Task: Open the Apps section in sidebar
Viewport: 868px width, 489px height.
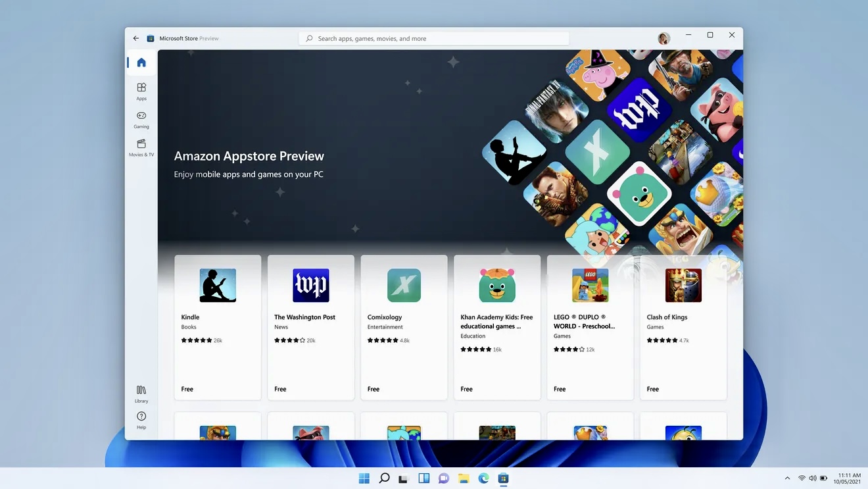Action: [x=141, y=91]
